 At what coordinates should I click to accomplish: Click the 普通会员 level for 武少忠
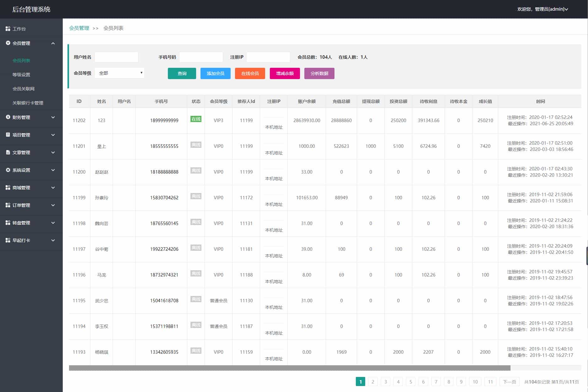tap(218, 301)
